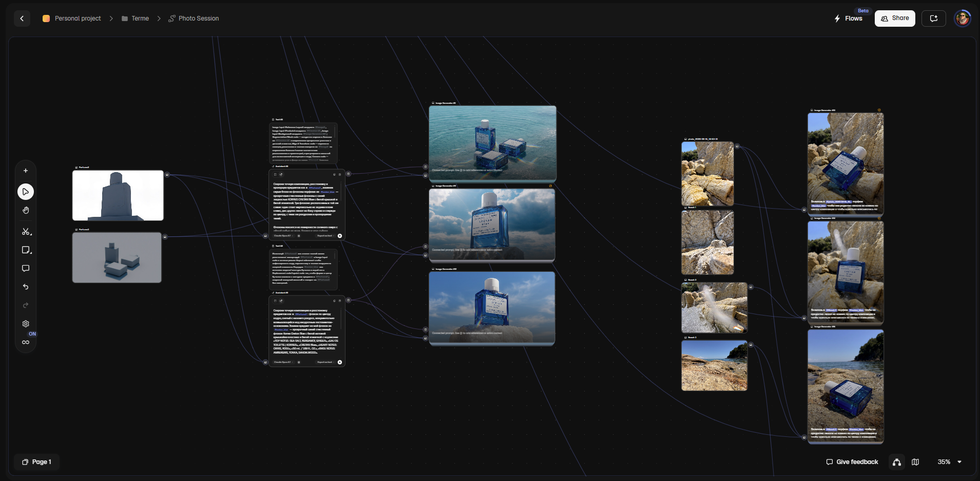Select the yellow rocks photo node
This screenshot has height=481, width=980.
(707, 174)
